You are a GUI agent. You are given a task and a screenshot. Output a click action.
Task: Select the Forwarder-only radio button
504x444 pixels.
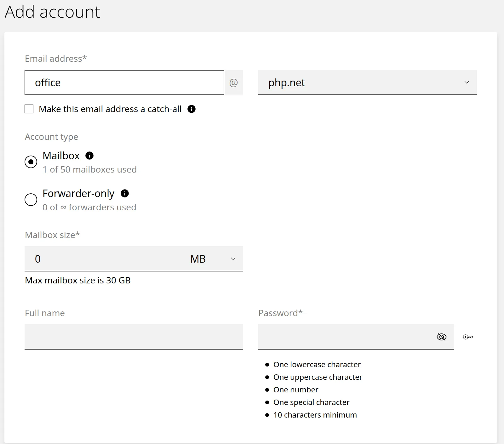tap(31, 200)
